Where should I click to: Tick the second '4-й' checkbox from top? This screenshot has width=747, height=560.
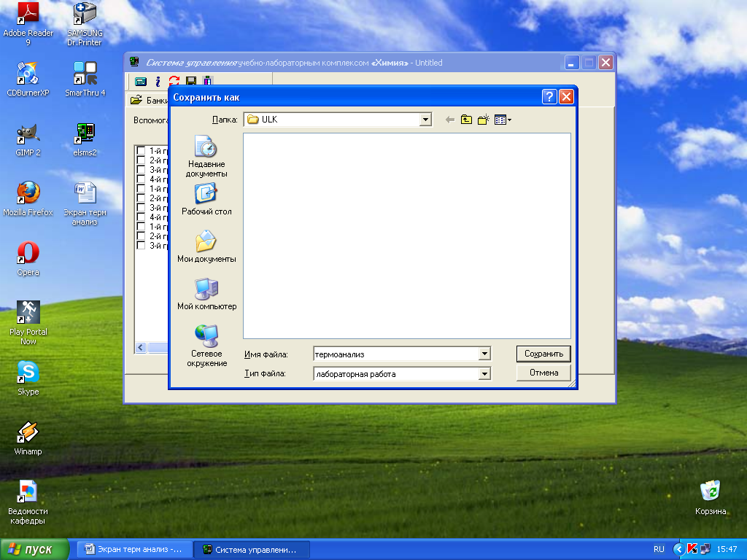pyautogui.click(x=141, y=217)
